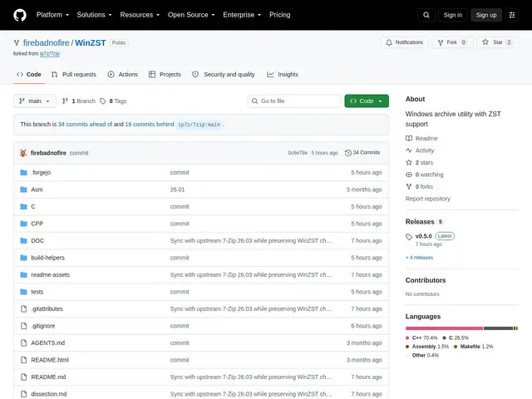
Task: Click the 34 Commits history link
Action: pos(362,153)
